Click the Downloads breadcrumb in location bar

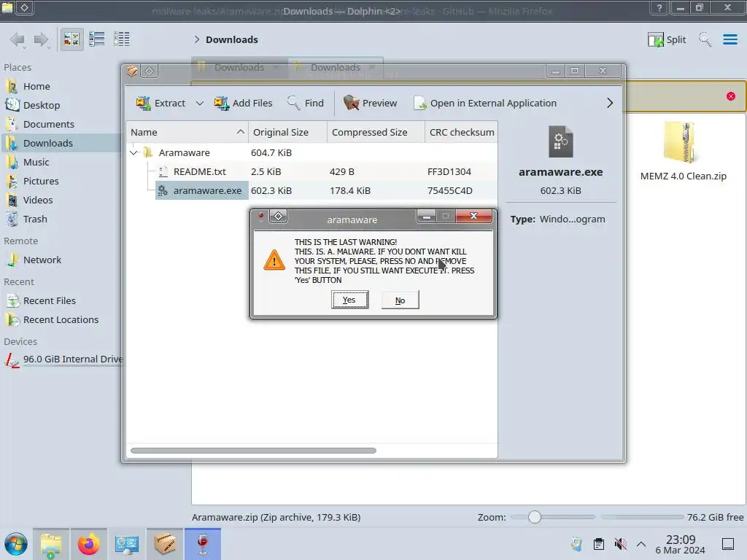coord(232,39)
